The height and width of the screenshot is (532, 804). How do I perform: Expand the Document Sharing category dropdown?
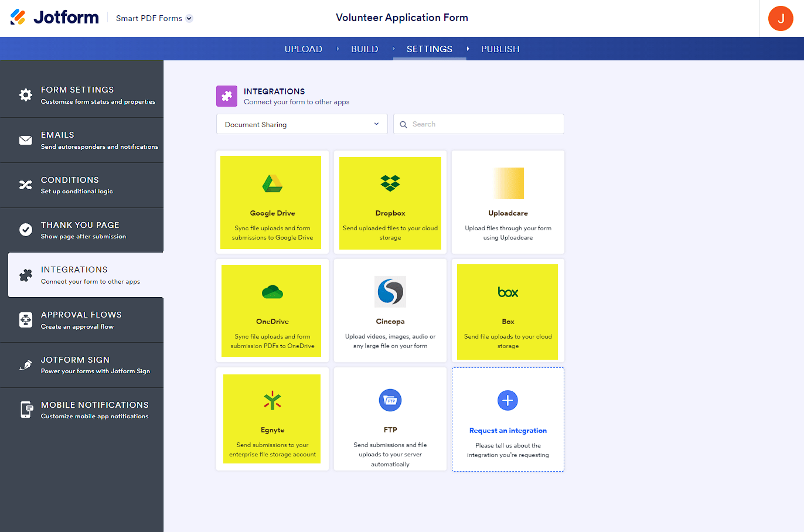pyautogui.click(x=302, y=124)
